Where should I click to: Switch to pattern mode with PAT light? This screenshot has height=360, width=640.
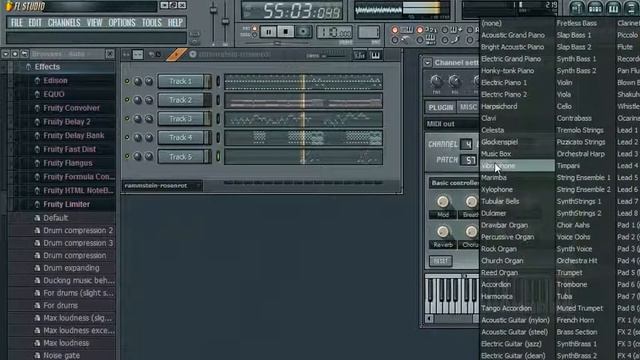[x=254, y=29]
